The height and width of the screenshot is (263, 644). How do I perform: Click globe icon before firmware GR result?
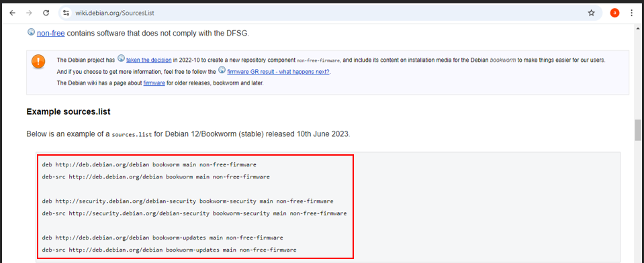(222, 70)
